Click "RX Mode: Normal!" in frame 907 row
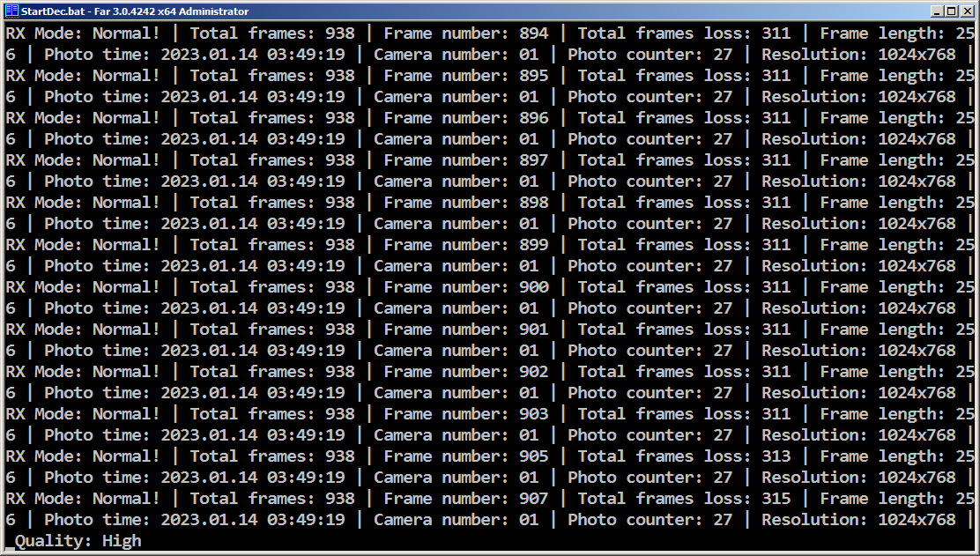980x556 pixels. 83,499
